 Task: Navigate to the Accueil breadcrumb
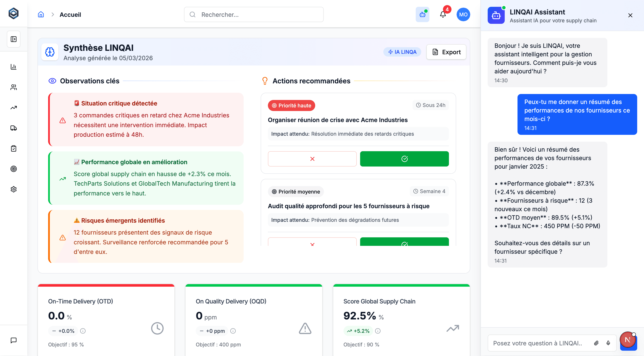[70, 14]
